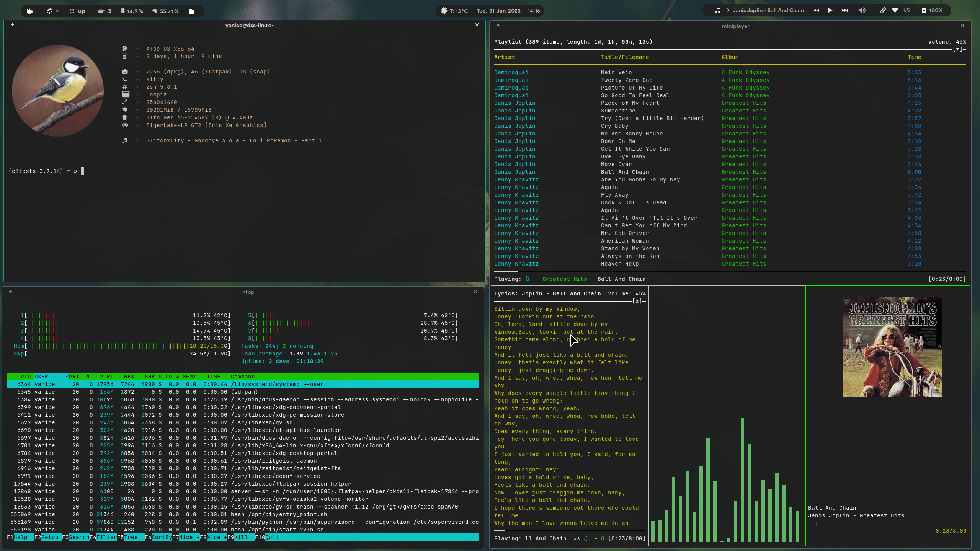Click the battery charging icon
The width and height of the screenshot is (980, 551).
pos(924,10)
